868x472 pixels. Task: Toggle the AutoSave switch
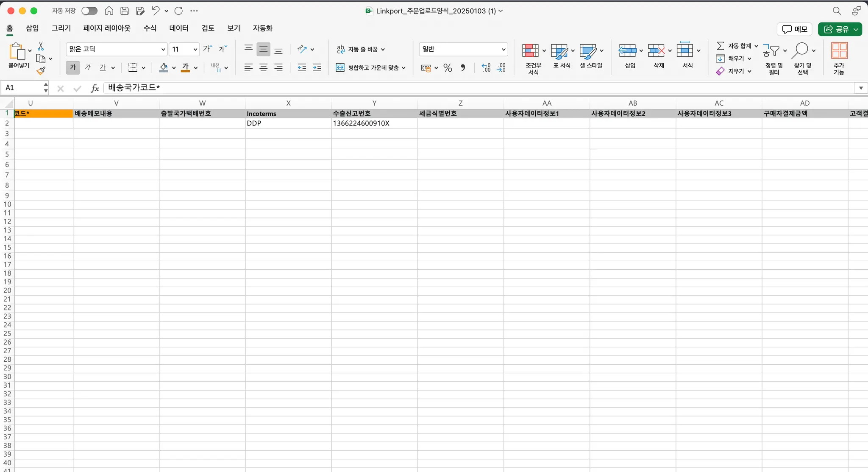click(89, 11)
